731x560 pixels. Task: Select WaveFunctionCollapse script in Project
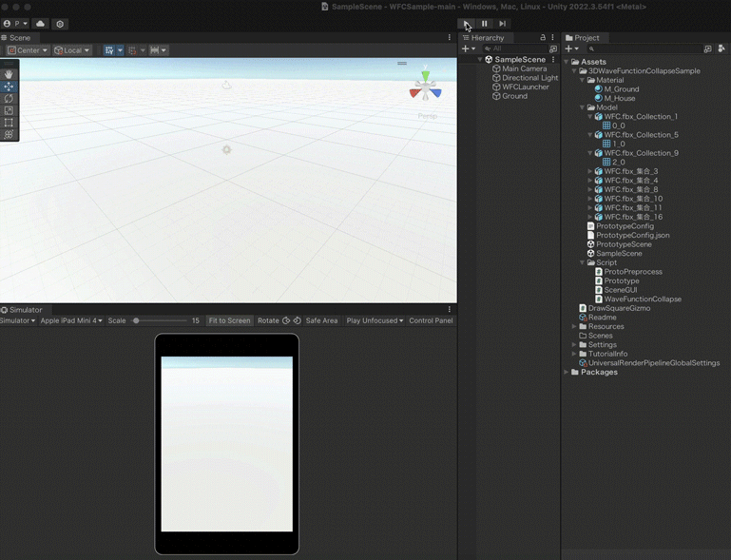pyautogui.click(x=642, y=299)
